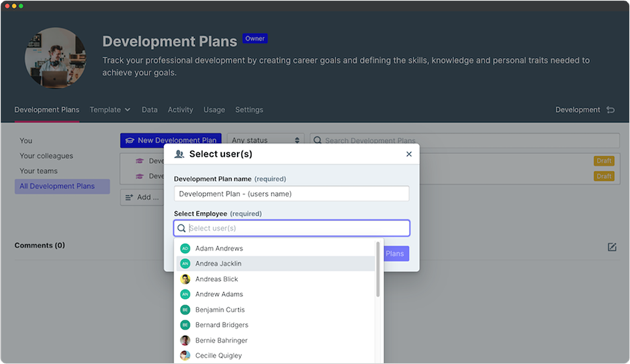This screenshot has height=364, width=630.
Task: Switch to the Activity tab
Action: tap(180, 110)
